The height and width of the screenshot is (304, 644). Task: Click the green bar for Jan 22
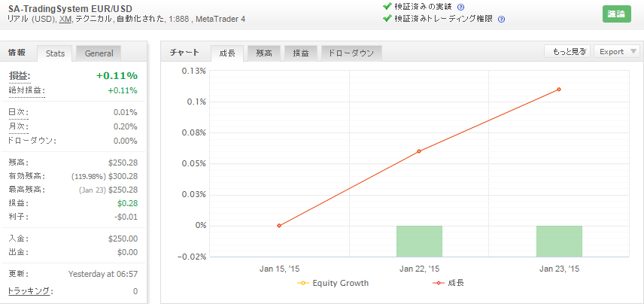(x=419, y=241)
